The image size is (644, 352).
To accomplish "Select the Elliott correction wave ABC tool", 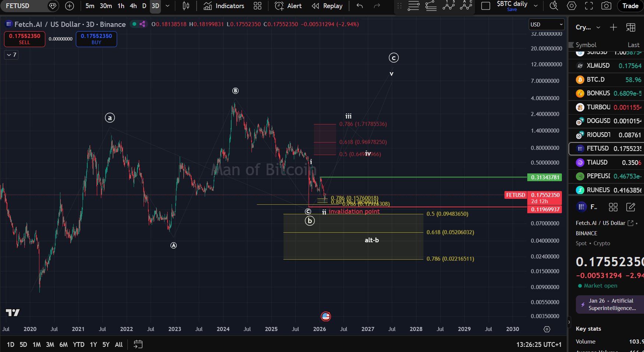I will (466, 6).
